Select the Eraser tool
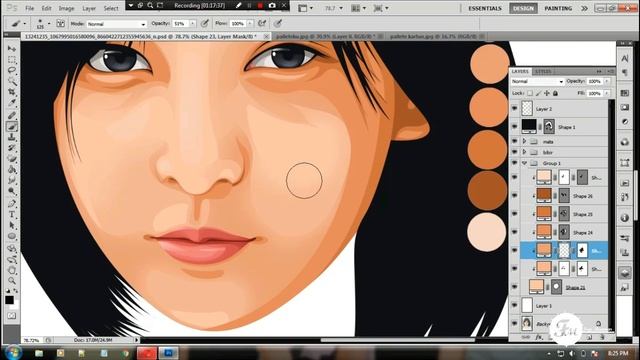The image size is (640, 360). (12, 159)
